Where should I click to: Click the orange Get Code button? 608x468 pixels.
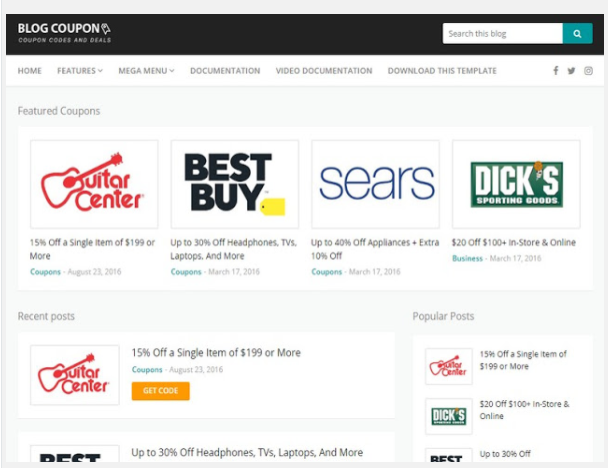[161, 391]
